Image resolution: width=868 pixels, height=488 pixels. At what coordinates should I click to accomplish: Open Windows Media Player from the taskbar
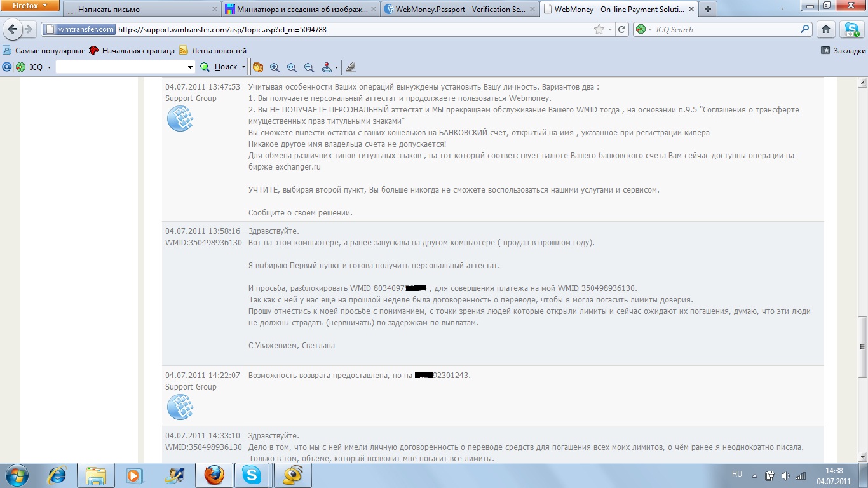(x=135, y=475)
